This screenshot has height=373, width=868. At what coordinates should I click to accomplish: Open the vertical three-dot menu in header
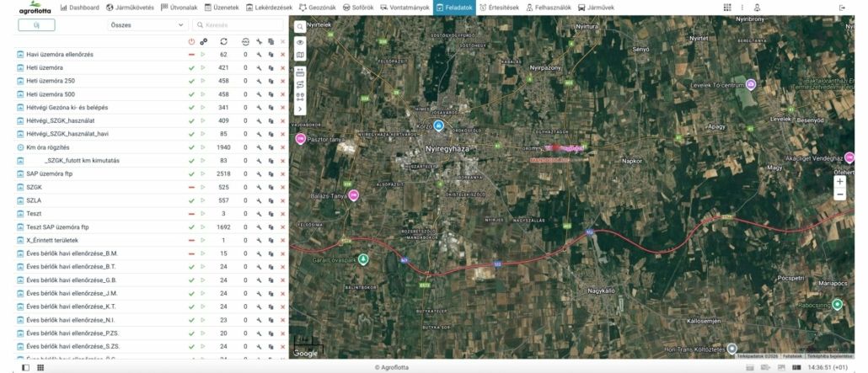742,8
